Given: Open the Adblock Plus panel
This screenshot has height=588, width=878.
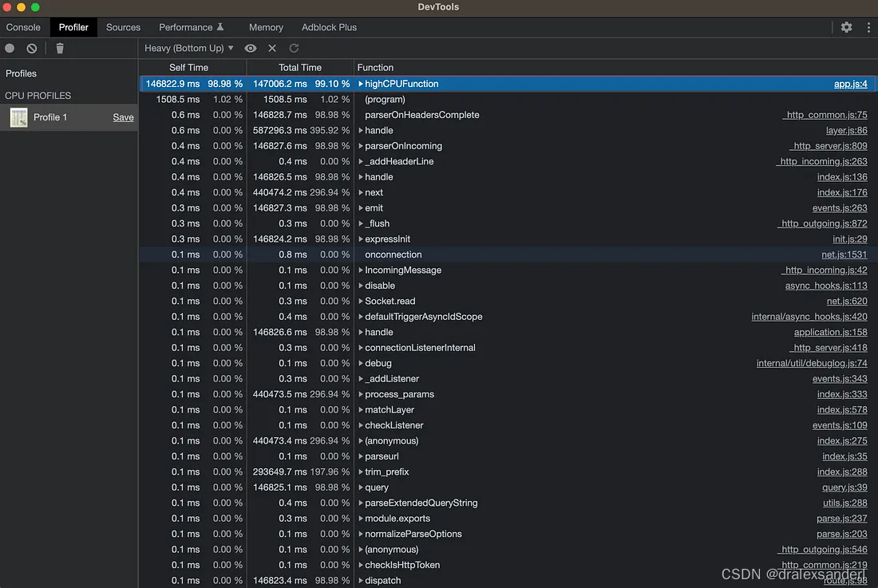Looking at the screenshot, I should (x=329, y=26).
